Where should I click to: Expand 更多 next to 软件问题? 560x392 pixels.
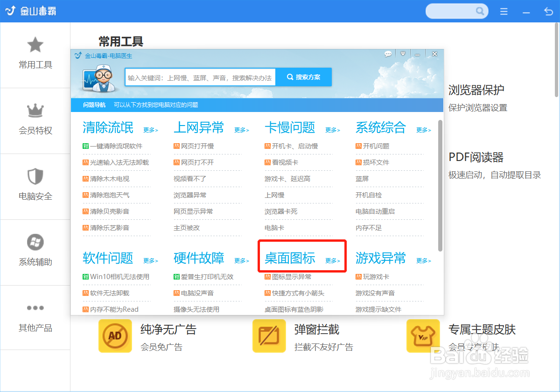(x=151, y=261)
